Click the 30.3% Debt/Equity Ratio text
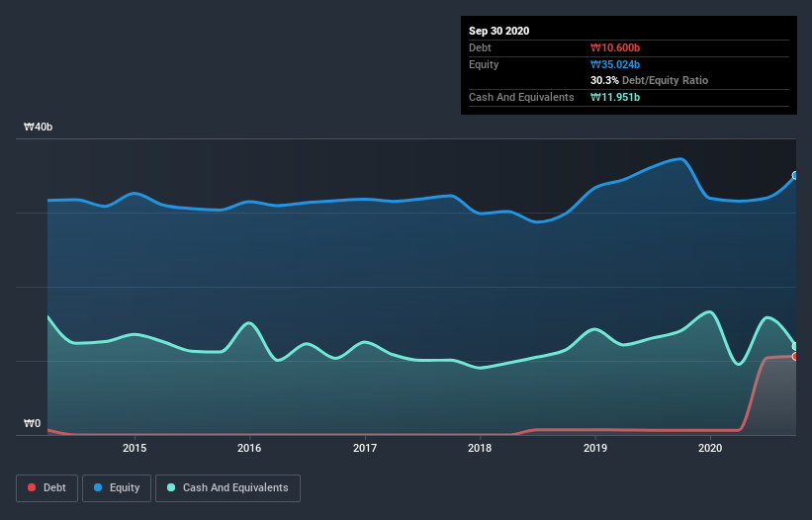Image resolution: width=812 pixels, height=520 pixels. click(x=650, y=80)
